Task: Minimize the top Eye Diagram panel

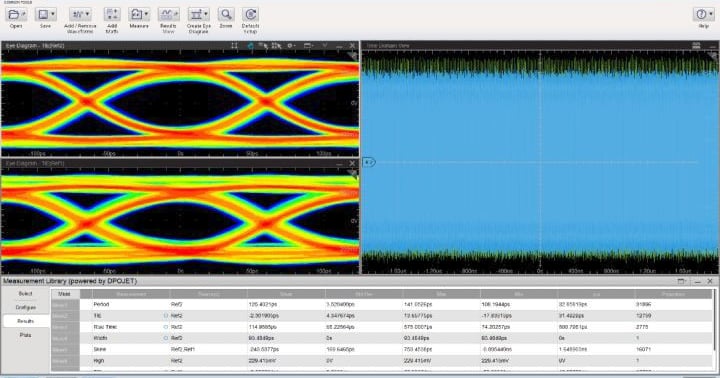Action: [339, 46]
